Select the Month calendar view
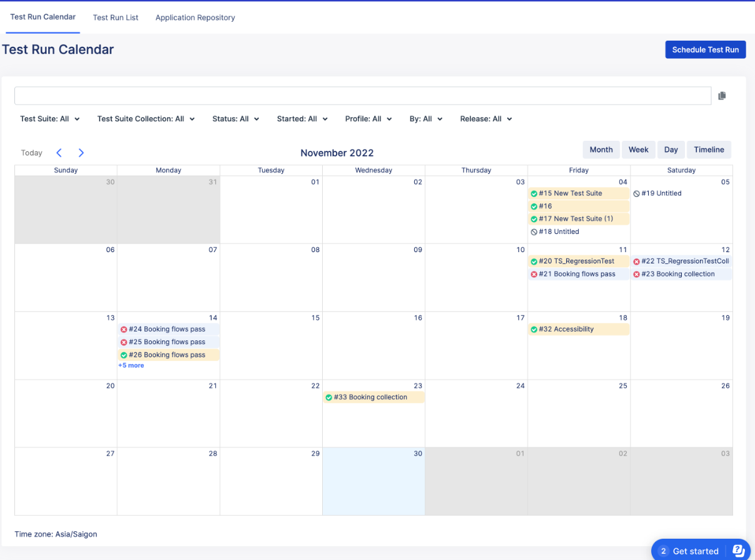The height and width of the screenshot is (560, 755). click(601, 150)
